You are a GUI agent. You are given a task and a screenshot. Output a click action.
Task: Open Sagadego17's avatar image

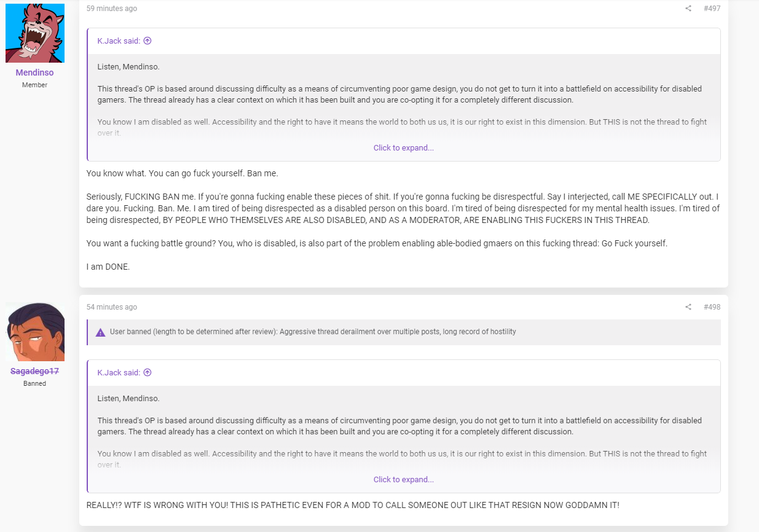[x=35, y=332]
